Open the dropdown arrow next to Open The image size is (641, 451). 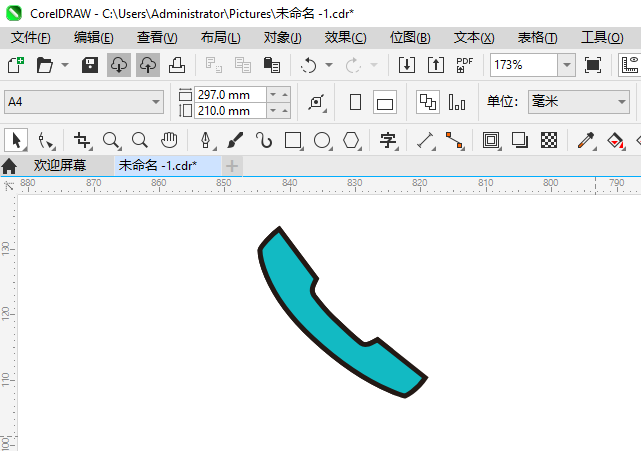(x=65, y=65)
